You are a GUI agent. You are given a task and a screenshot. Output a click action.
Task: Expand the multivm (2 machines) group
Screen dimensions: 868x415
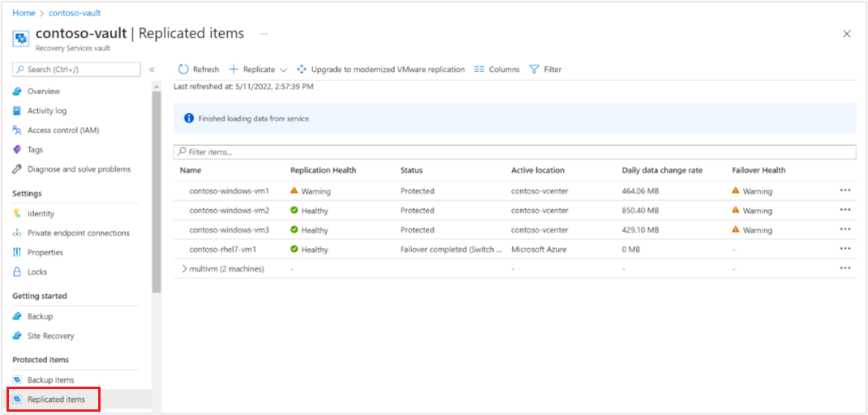pyautogui.click(x=185, y=268)
